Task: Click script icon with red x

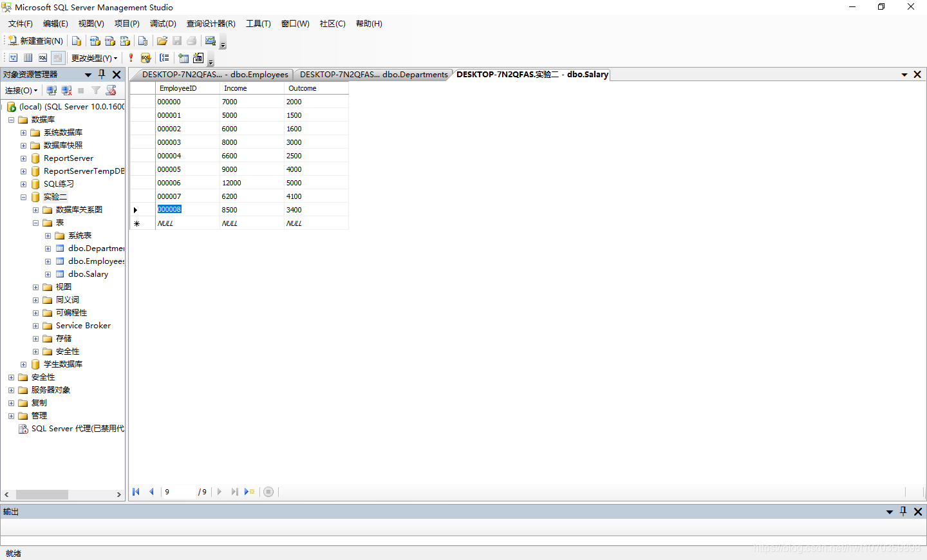Action: [x=111, y=91]
